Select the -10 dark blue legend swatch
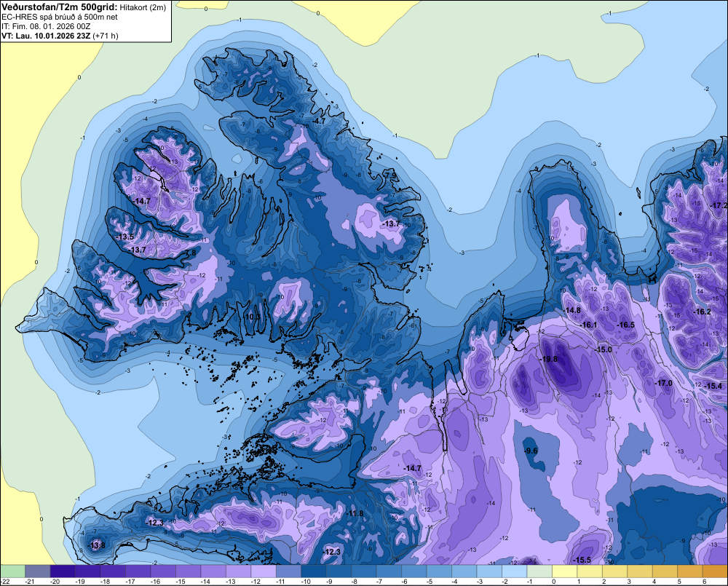Image resolution: width=728 pixels, height=586 pixels. [313, 571]
